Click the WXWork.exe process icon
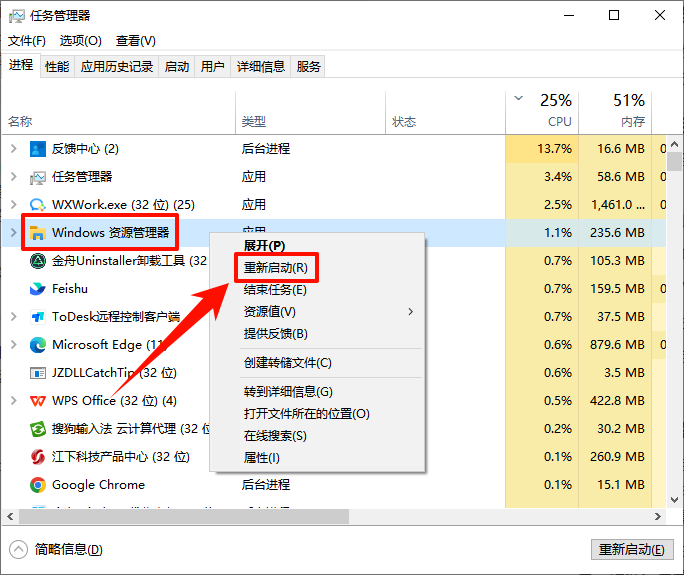 click(x=38, y=205)
